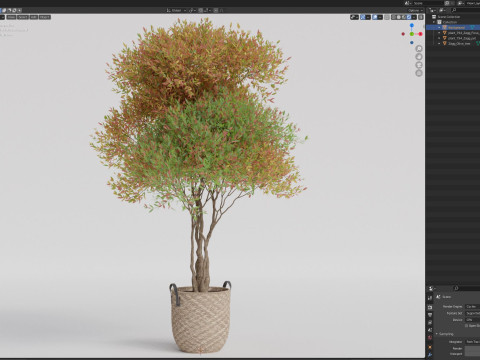Toggle snapping with the magnet icon
This screenshot has height=360, width=480.
pos(201,10)
